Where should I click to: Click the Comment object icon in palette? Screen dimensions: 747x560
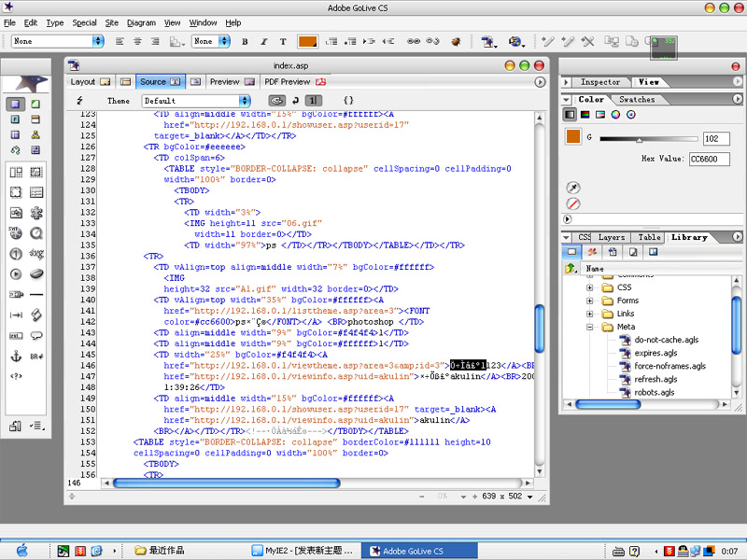37,335
